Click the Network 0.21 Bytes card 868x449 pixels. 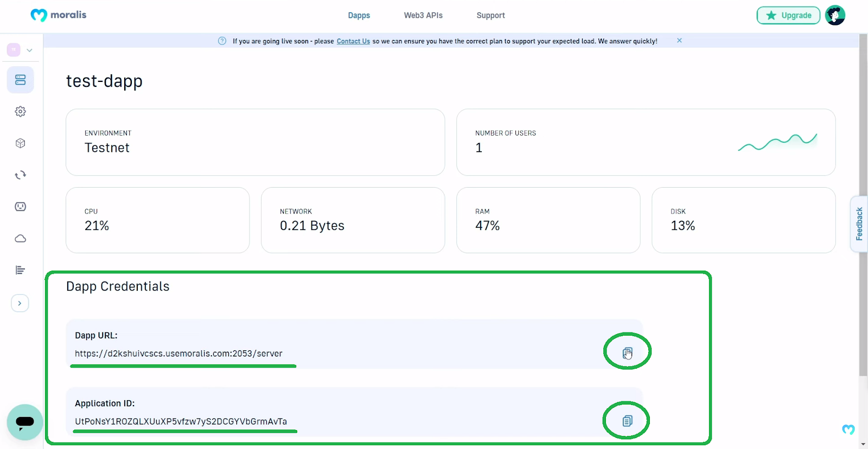(x=353, y=220)
